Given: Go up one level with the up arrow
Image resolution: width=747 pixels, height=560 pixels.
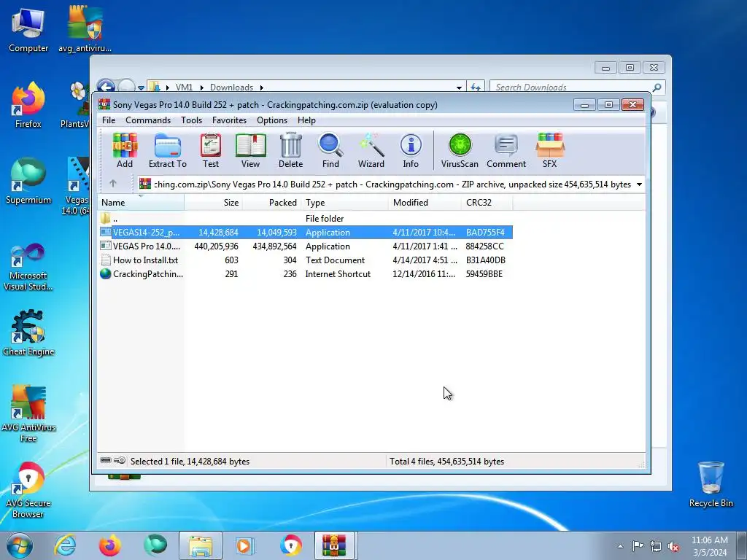Looking at the screenshot, I should point(113,183).
